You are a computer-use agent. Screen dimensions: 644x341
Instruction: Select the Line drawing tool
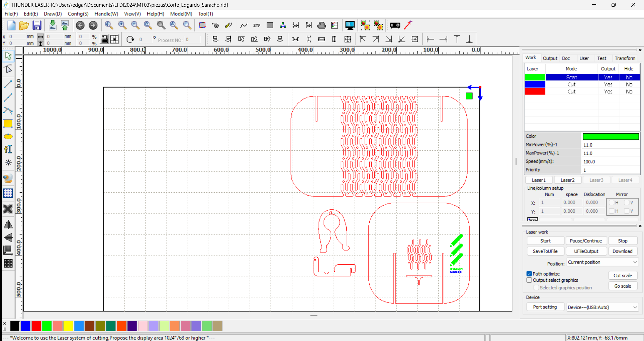pyautogui.click(x=8, y=84)
